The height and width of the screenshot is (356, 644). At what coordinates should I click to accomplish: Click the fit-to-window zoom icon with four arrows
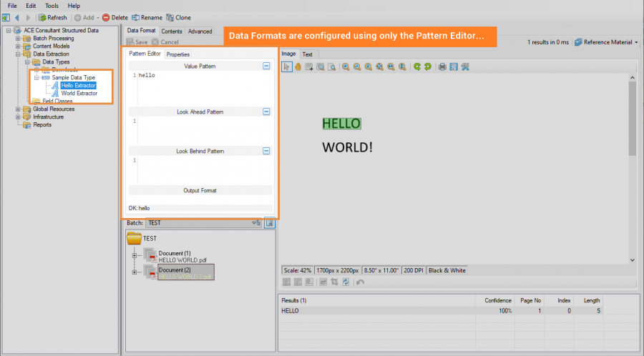379,67
